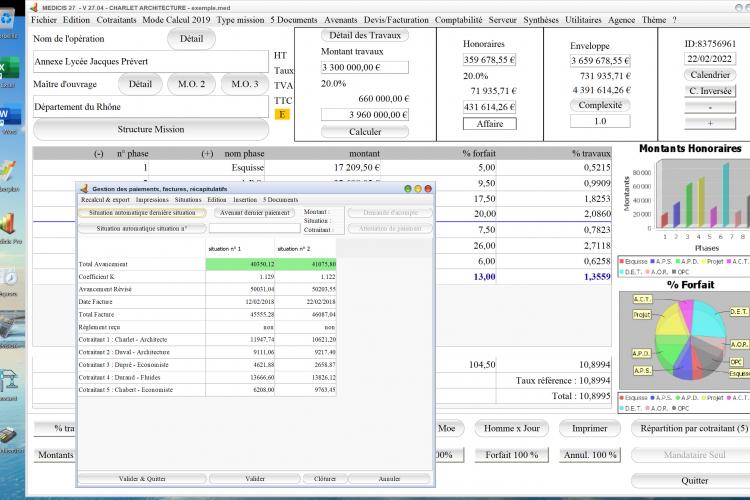750x500 pixels.
Task: Click the C. Inversée button
Action: click(710, 91)
